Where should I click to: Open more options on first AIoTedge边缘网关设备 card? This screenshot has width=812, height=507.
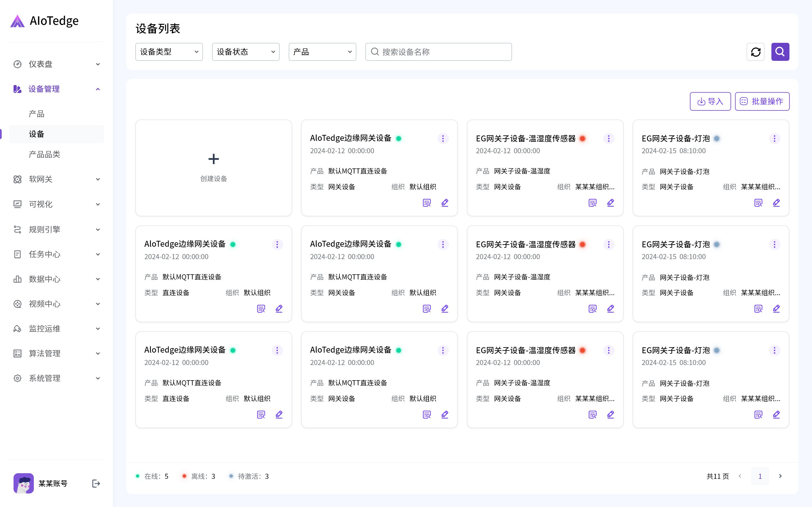click(443, 139)
